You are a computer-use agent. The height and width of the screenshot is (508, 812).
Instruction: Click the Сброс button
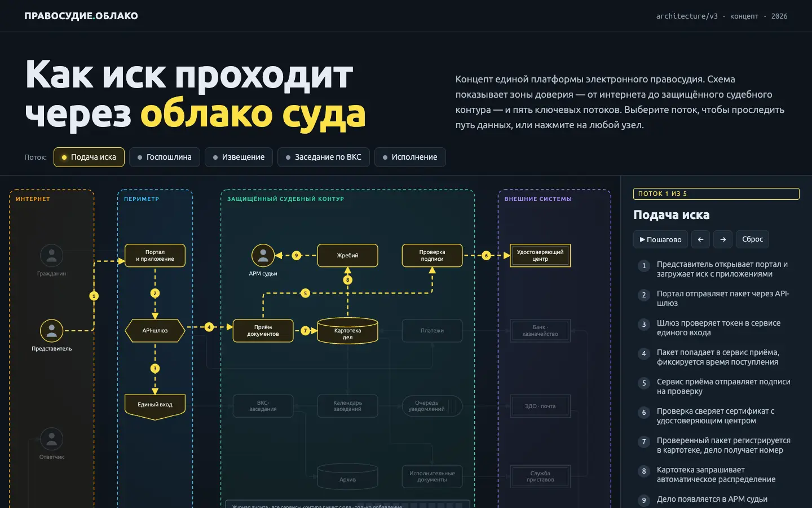click(x=752, y=239)
